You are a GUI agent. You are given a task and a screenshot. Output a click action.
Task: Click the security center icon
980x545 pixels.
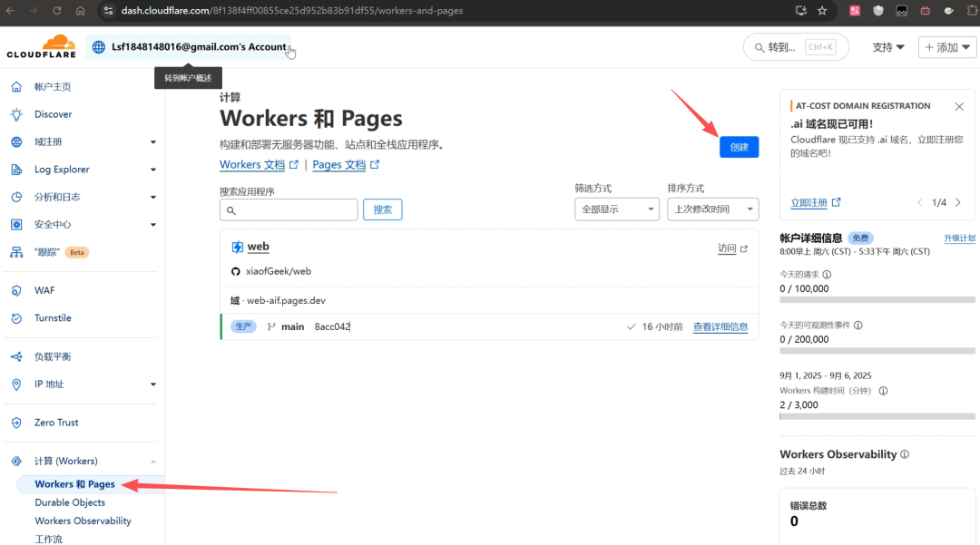[x=17, y=224]
